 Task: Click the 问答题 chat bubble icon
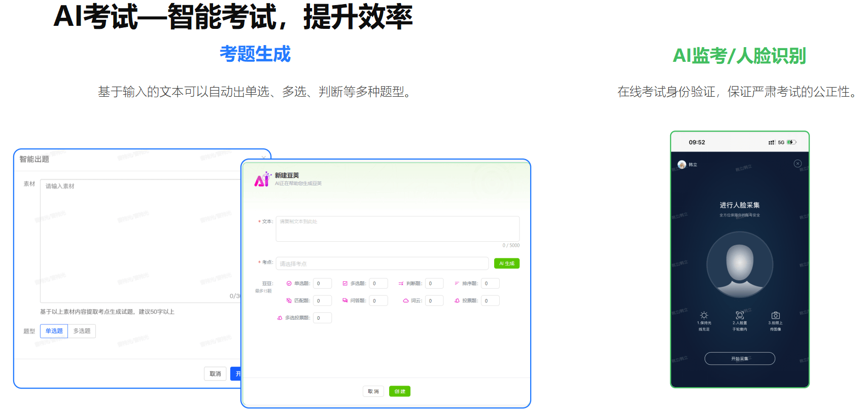point(345,301)
